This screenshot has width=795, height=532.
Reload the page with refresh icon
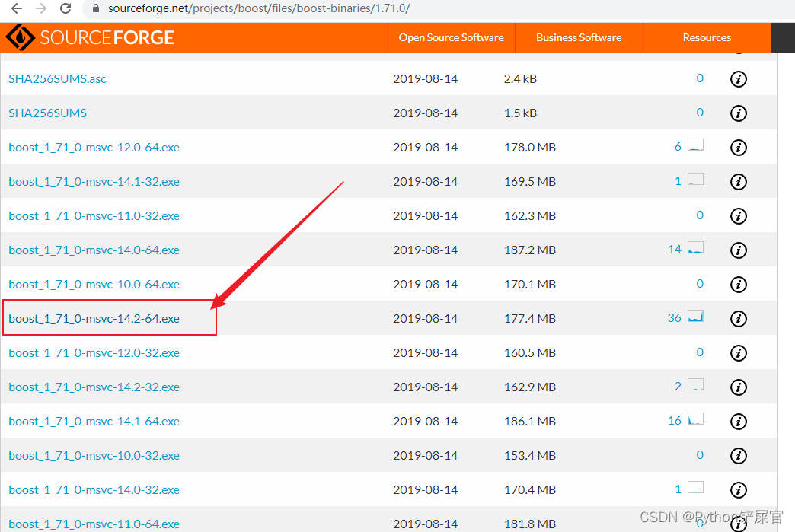pyautogui.click(x=65, y=8)
